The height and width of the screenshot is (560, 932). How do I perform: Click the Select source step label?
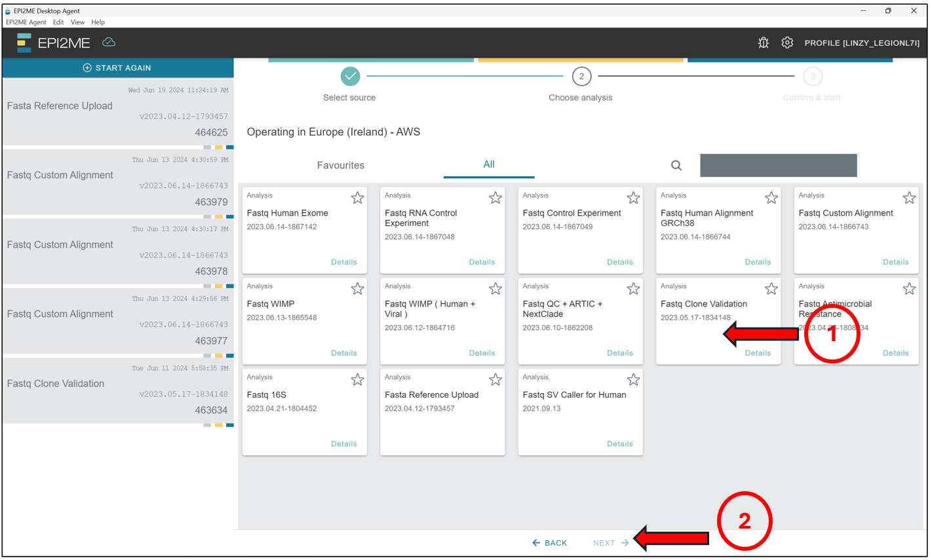pos(349,98)
